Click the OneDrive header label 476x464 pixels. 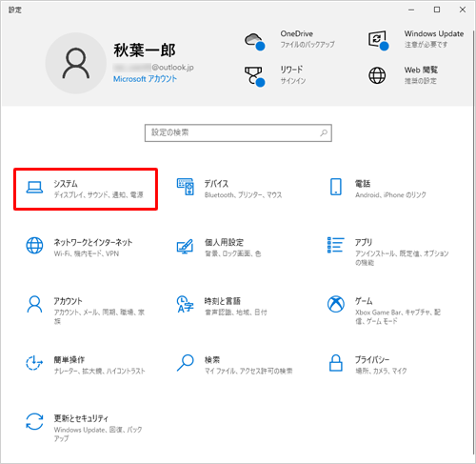pos(296,33)
